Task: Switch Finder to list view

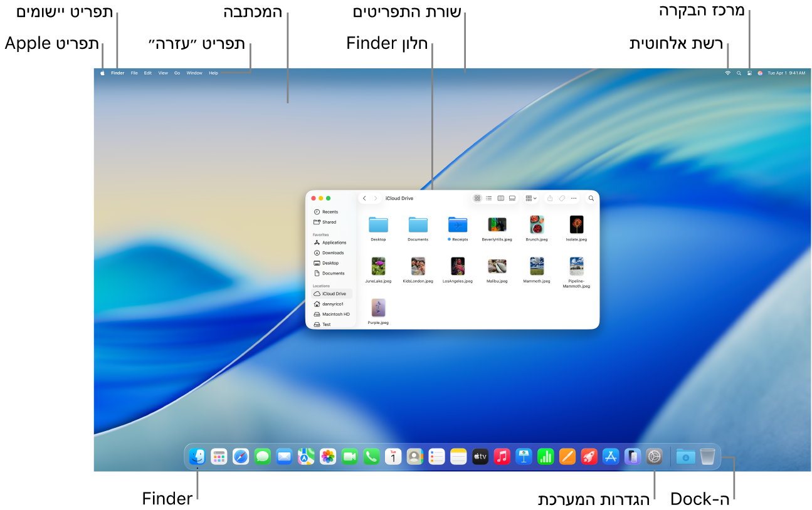Action: pos(488,198)
